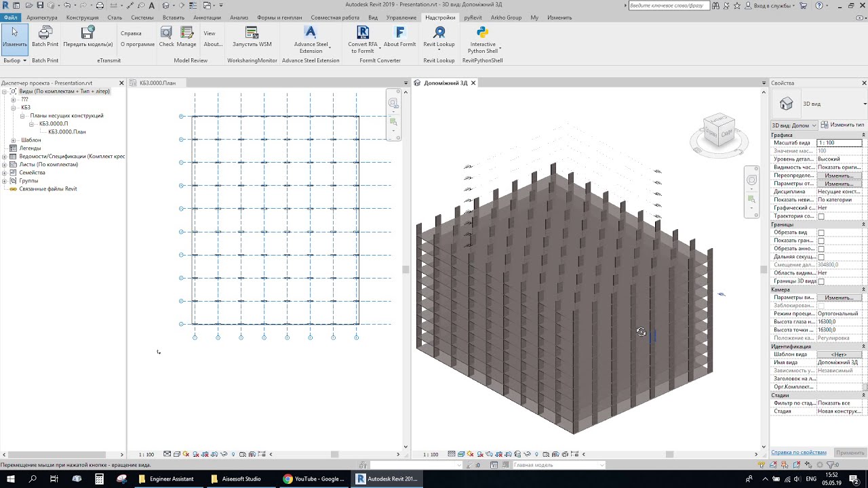Click the Print icon in quick access toolbar
The height and width of the screenshot is (488, 868).
[100, 5]
